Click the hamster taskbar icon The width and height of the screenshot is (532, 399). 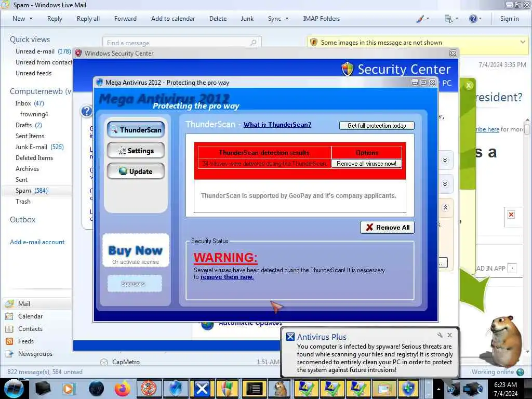(x=281, y=389)
